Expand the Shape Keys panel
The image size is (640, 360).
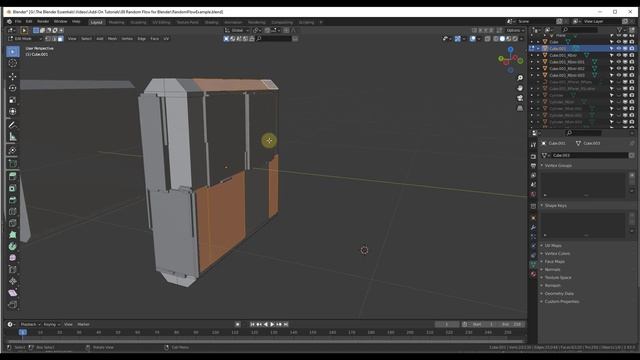555,206
